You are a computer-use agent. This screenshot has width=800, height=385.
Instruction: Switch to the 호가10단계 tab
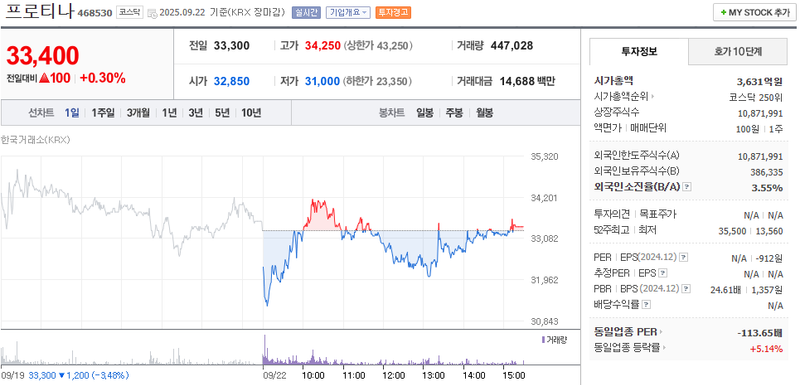pyautogui.click(x=738, y=51)
